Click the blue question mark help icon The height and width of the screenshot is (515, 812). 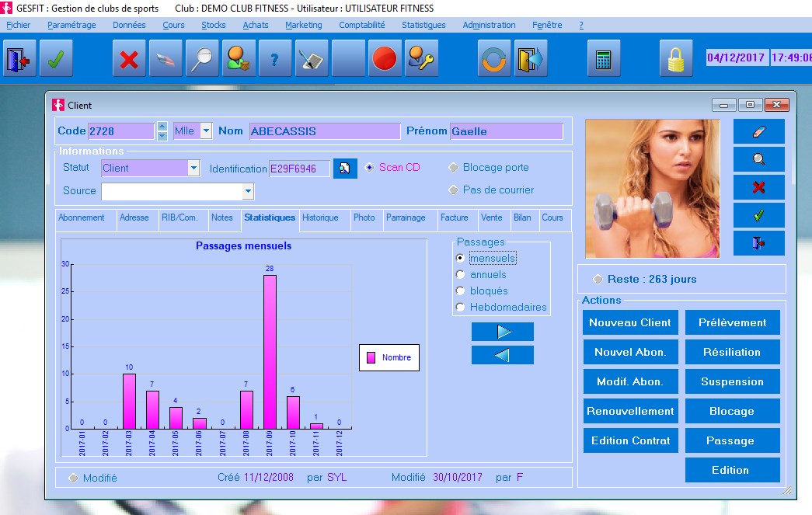point(275,60)
